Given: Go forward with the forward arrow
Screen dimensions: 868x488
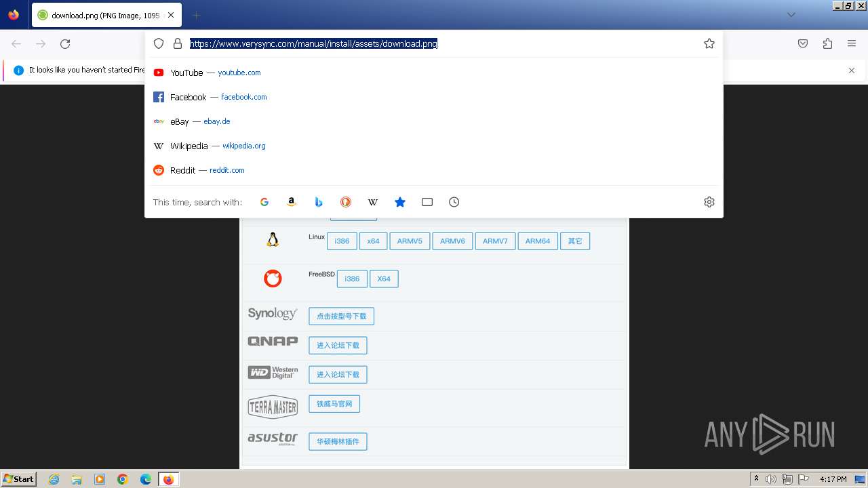Looking at the screenshot, I should tap(41, 43).
